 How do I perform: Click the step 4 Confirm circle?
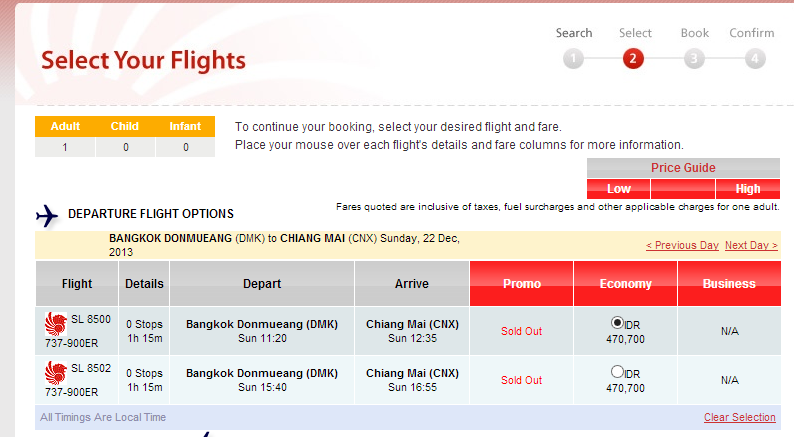click(x=755, y=58)
